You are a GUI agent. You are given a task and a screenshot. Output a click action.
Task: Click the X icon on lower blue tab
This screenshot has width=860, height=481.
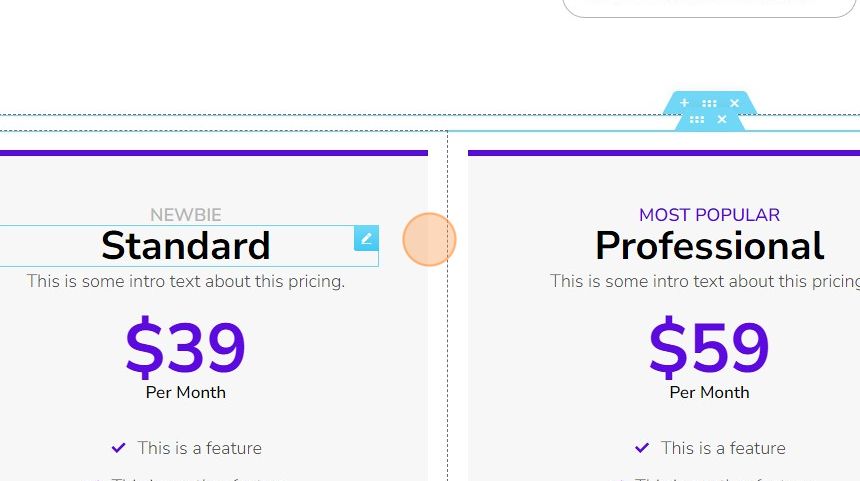coord(722,119)
